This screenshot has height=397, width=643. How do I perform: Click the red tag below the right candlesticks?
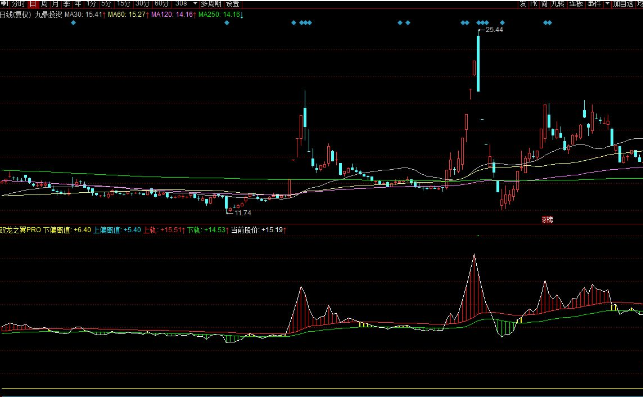547,220
